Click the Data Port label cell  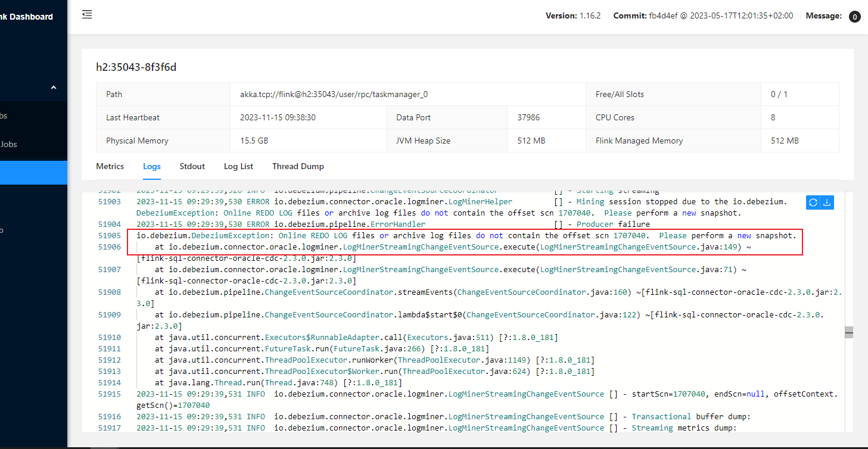pos(447,117)
